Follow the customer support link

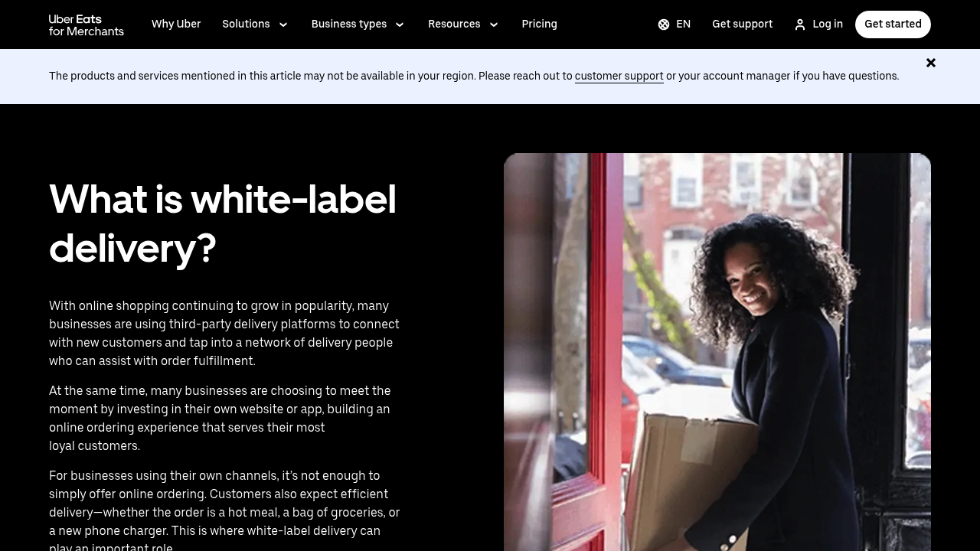[x=619, y=77]
